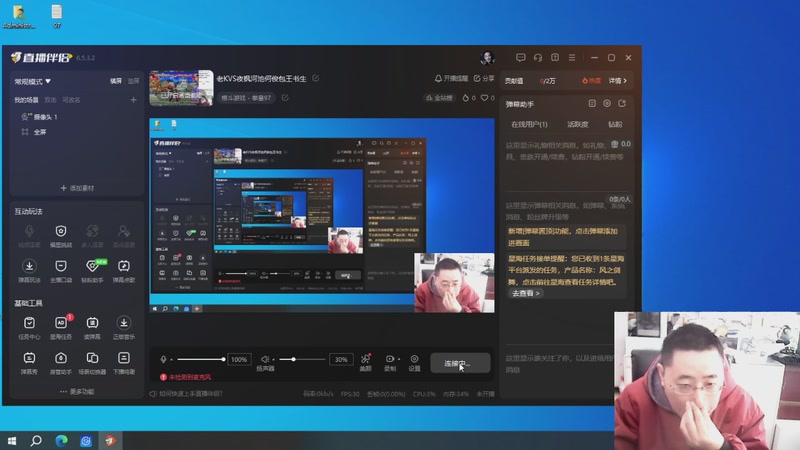Open the 任务中心 task center tool
Viewport: 800px width, 450px height.
tap(29, 328)
